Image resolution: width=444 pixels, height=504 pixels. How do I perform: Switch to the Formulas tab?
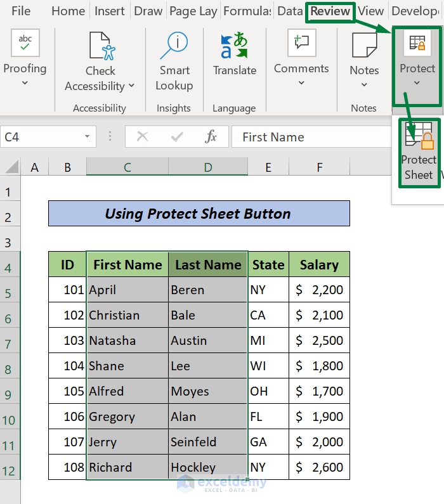click(247, 11)
